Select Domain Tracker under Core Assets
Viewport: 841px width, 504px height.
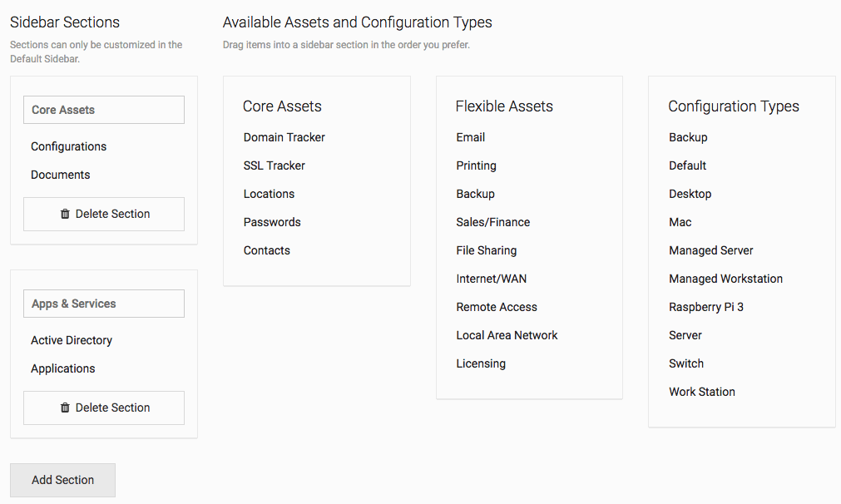(x=284, y=137)
